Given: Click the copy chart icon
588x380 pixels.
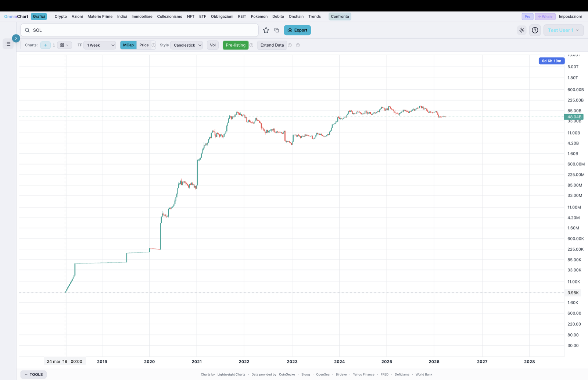Looking at the screenshot, I should point(277,30).
